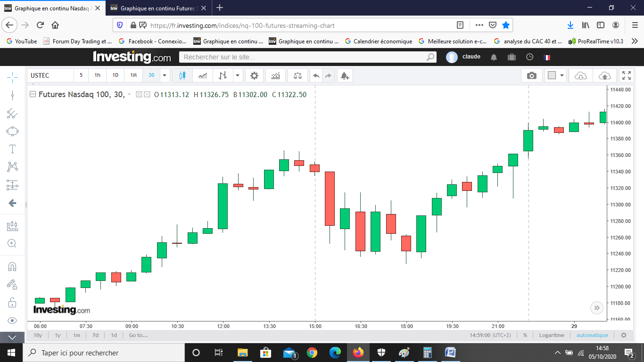
Task: Toggle percentage scale mode
Action: pyautogui.click(x=525, y=335)
